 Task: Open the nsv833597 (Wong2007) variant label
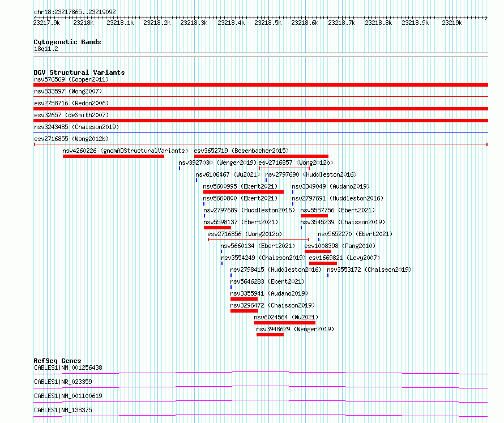point(68,91)
